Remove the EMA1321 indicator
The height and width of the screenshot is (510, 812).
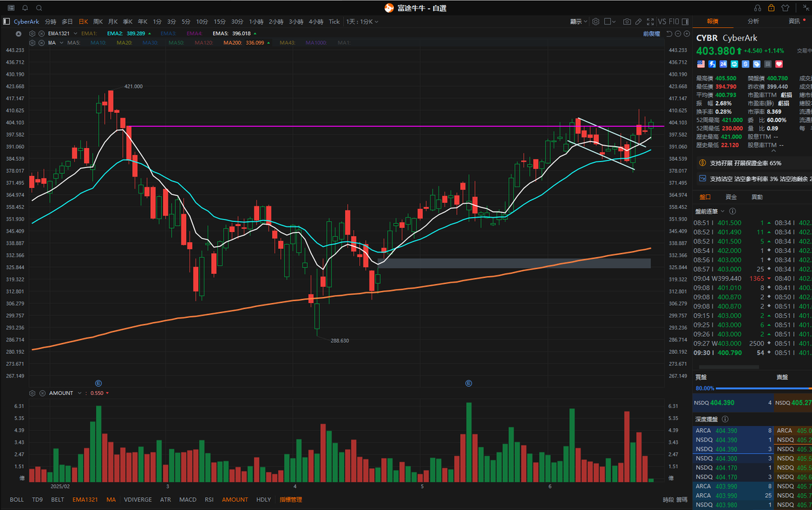point(41,33)
